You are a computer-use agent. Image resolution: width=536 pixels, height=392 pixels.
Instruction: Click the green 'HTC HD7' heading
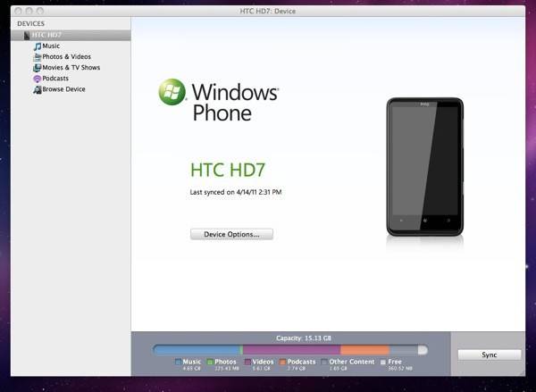228,171
